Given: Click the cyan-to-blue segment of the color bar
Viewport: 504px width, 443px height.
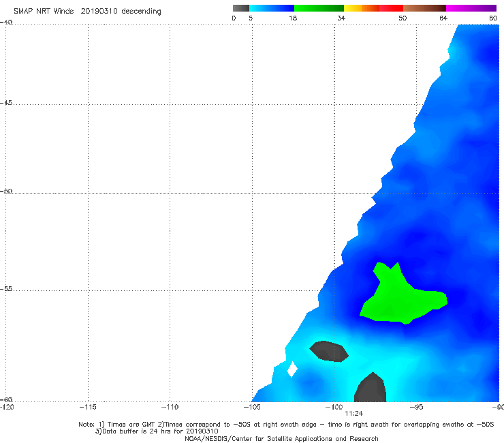Looking at the screenshot, I should pos(272,8).
